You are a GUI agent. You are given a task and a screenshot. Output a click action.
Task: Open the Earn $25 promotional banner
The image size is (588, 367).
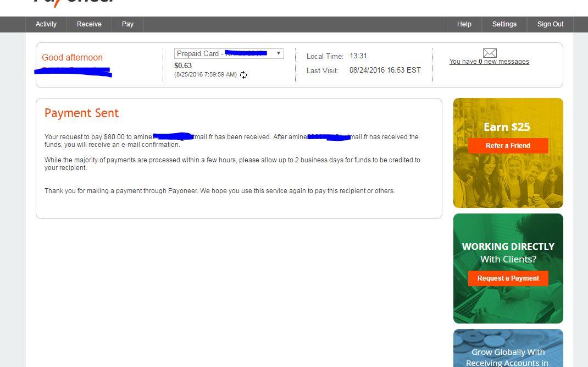pyautogui.click(x=508, y=153)
